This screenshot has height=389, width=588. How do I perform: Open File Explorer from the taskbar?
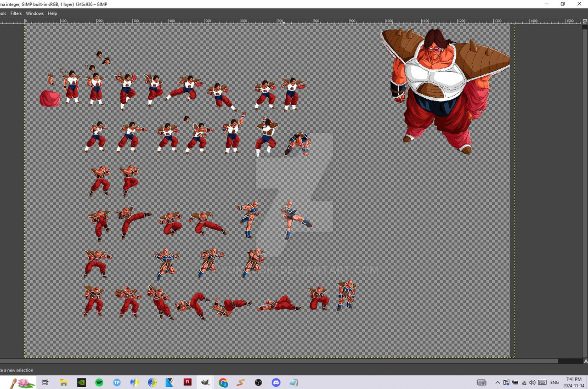point(63,382)
